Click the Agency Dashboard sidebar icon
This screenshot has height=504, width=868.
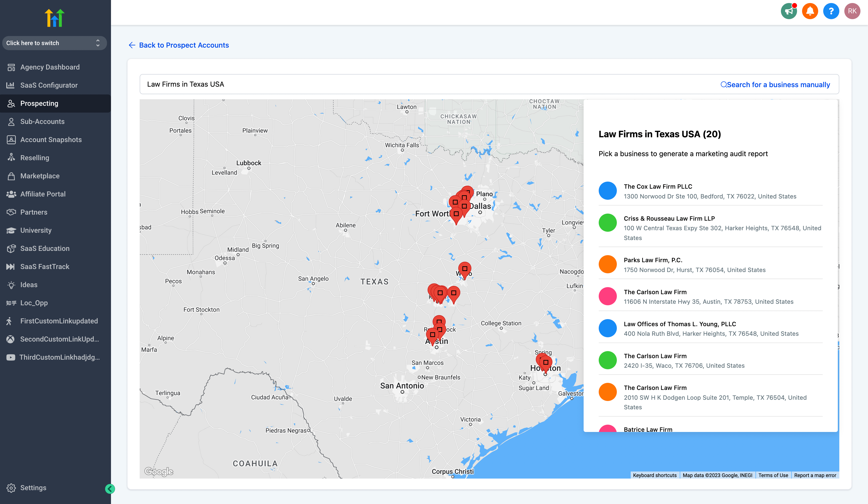tap(11, 67)
